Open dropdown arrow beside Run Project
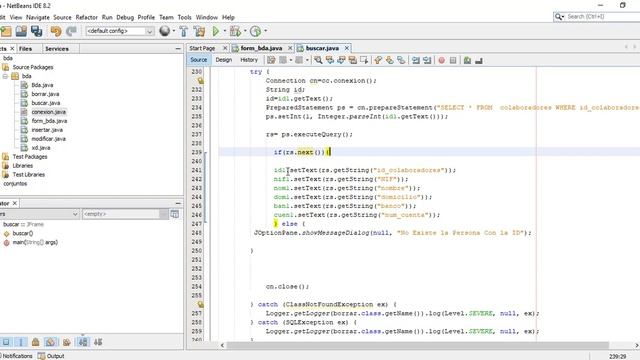 pos(224,31)
